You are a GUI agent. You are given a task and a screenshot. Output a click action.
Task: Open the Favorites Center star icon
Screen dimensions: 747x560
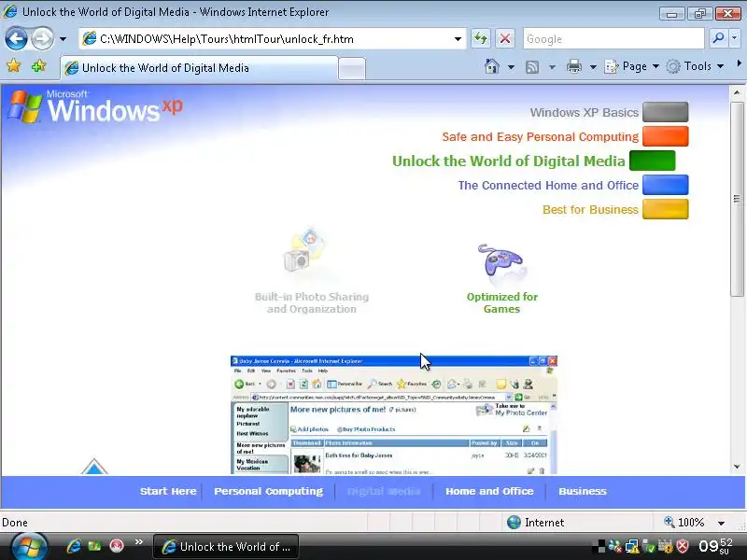tap(14, 65)
